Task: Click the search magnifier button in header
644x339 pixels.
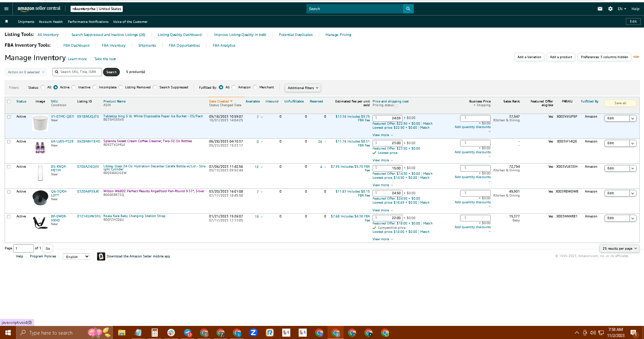Action: (x=408, y=9)
